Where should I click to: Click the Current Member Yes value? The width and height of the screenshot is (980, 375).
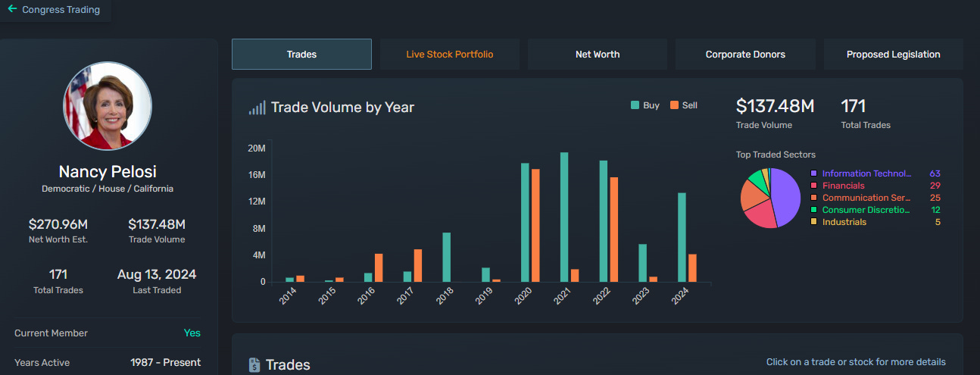click(192, 333)
